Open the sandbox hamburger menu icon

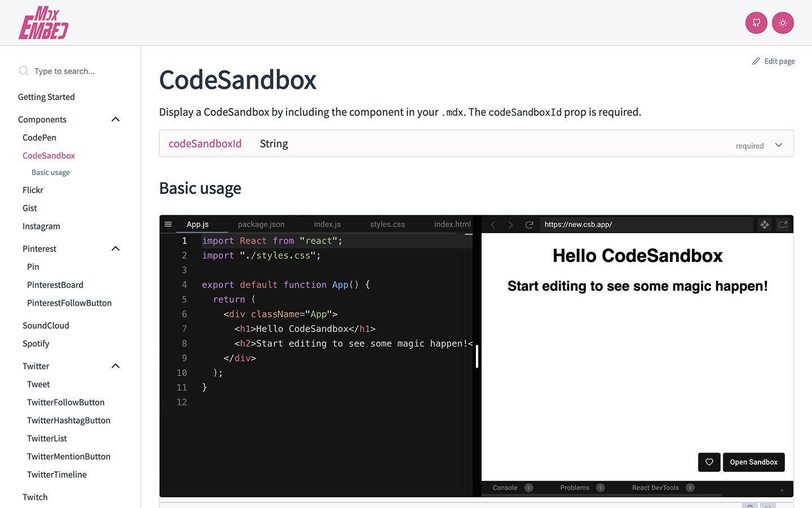pos(168,224)
